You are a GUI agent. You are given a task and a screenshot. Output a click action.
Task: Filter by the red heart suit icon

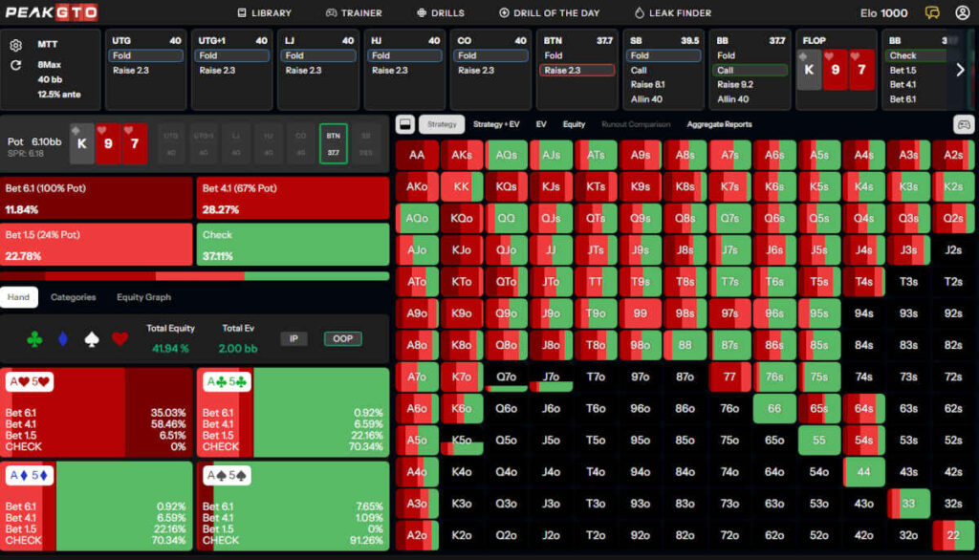[x=120, y=338]
